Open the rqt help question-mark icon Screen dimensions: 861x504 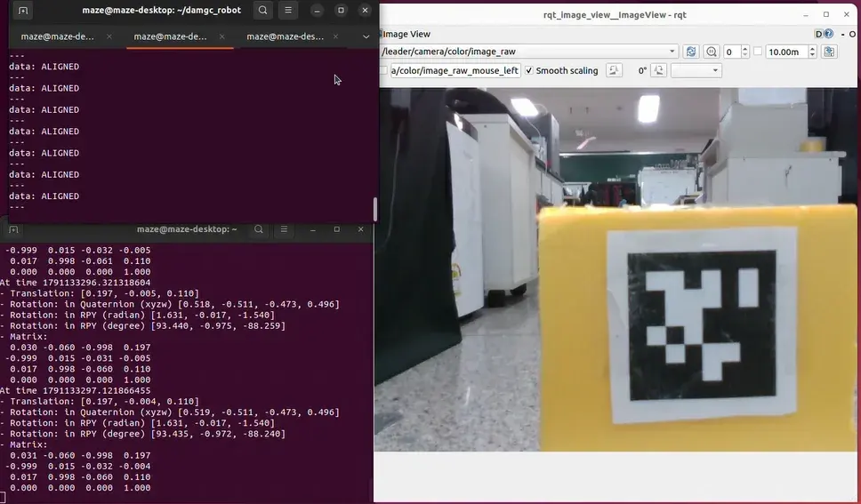[828, 34]
